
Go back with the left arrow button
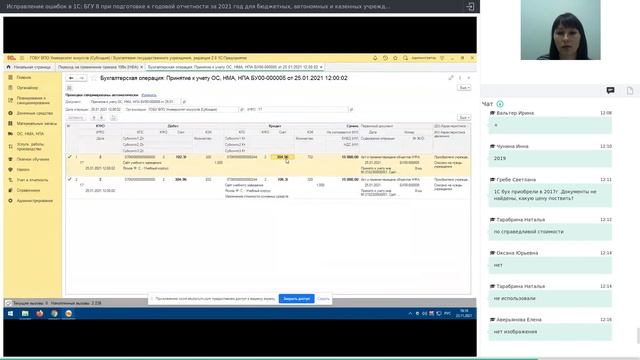pyautogui.click(x=71, y=78)
